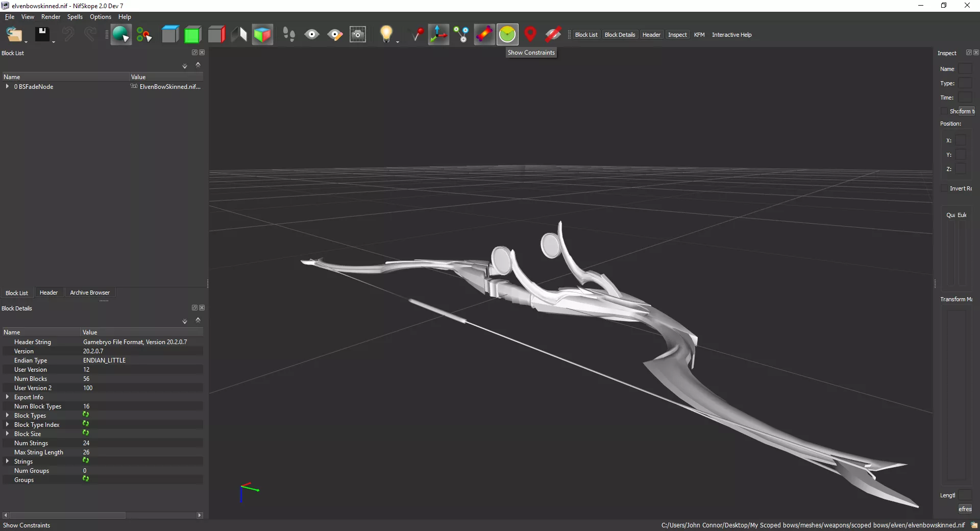Open the Render menu
The width and height of the screenshot is (980, 531).
[51, 17]
